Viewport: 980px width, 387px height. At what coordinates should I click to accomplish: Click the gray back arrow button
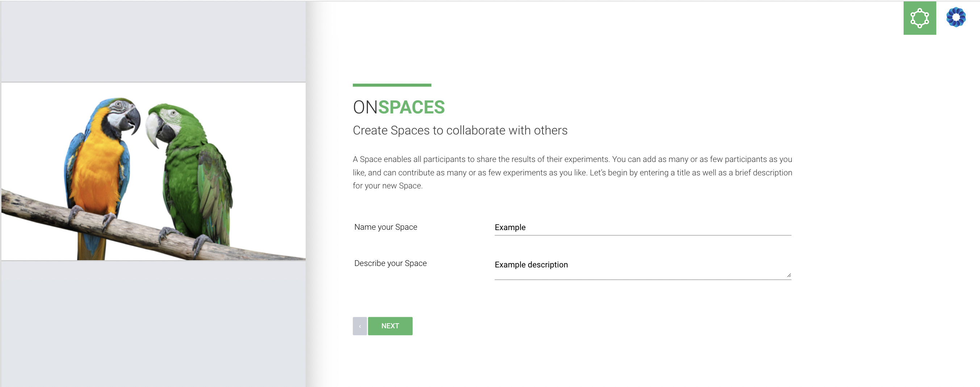coord(360,326)
